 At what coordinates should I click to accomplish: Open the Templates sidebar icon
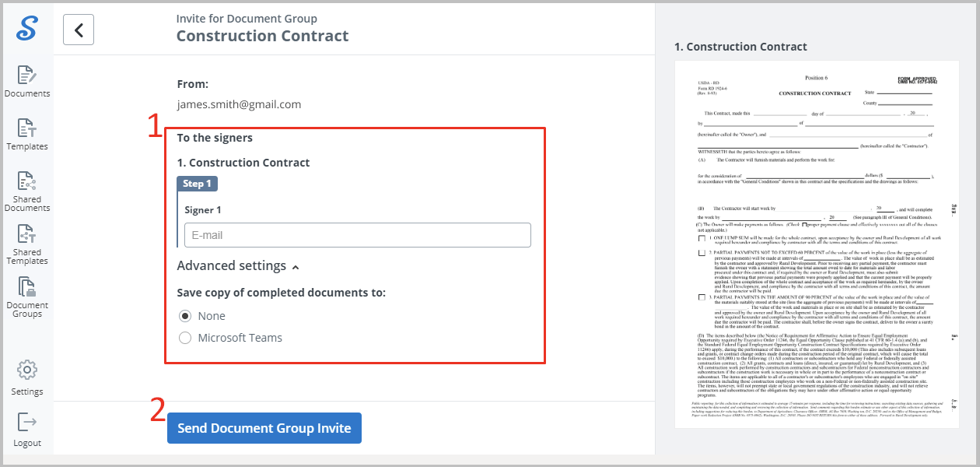(26, 135)
